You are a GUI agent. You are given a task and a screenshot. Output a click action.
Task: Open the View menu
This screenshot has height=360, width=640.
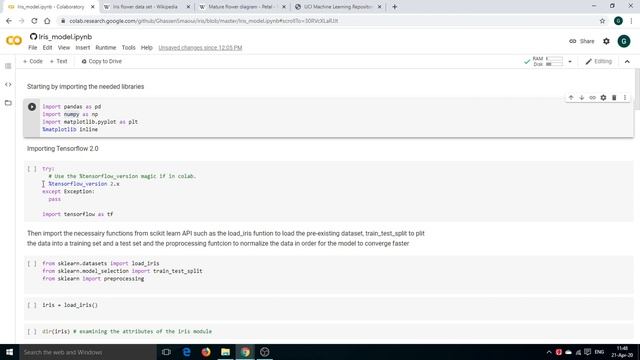[64, 48]
